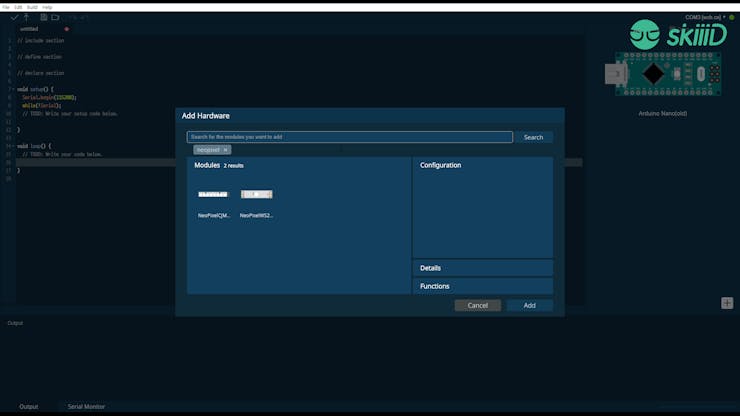
Task: Click the Configuration panel header
Action: click(x=440, y=165)
